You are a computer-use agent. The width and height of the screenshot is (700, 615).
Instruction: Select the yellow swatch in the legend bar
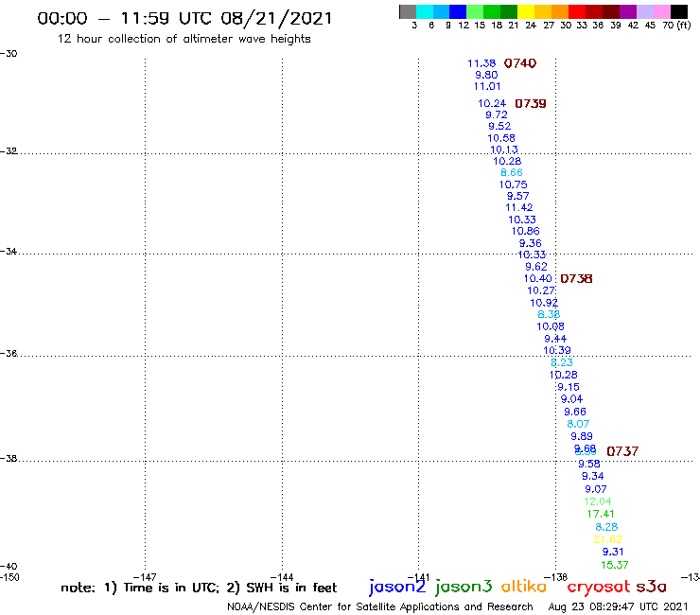pyautogui.click(x=526, y=11)
